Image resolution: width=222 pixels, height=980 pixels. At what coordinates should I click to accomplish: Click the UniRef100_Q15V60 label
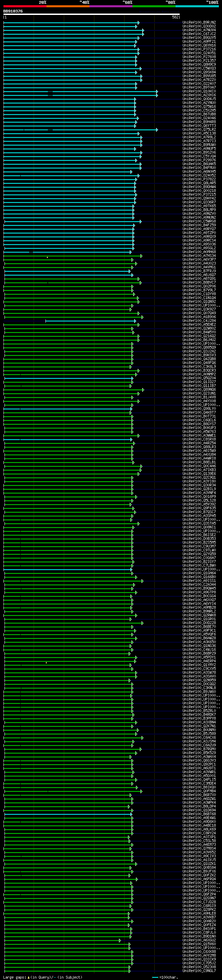coord(199,944)
